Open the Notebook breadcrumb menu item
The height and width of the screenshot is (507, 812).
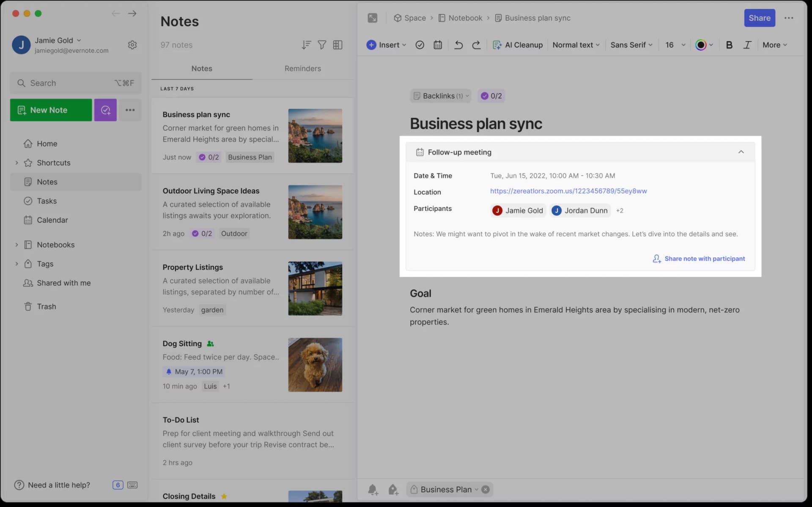[x=466, y=18]
